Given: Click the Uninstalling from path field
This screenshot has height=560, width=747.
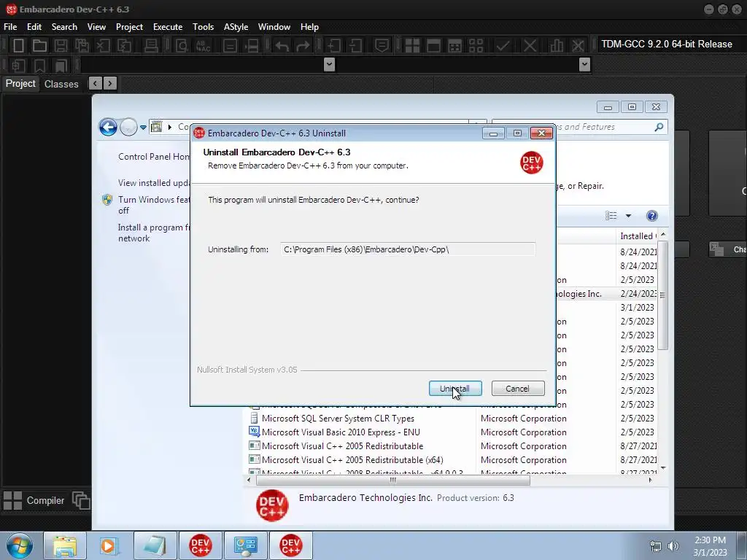Looking at the screenshot, I should (408, 249).
